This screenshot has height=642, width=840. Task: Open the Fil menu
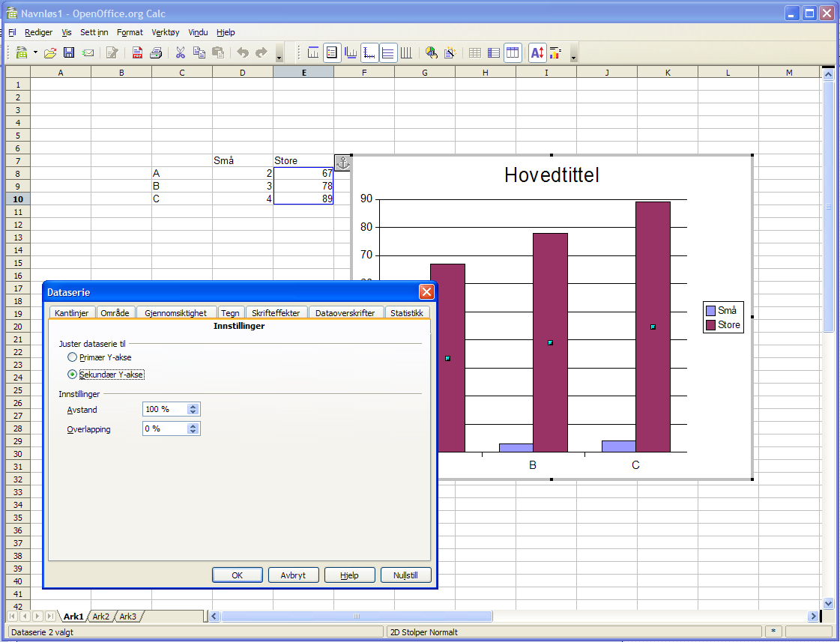click(x=12, y=32)
